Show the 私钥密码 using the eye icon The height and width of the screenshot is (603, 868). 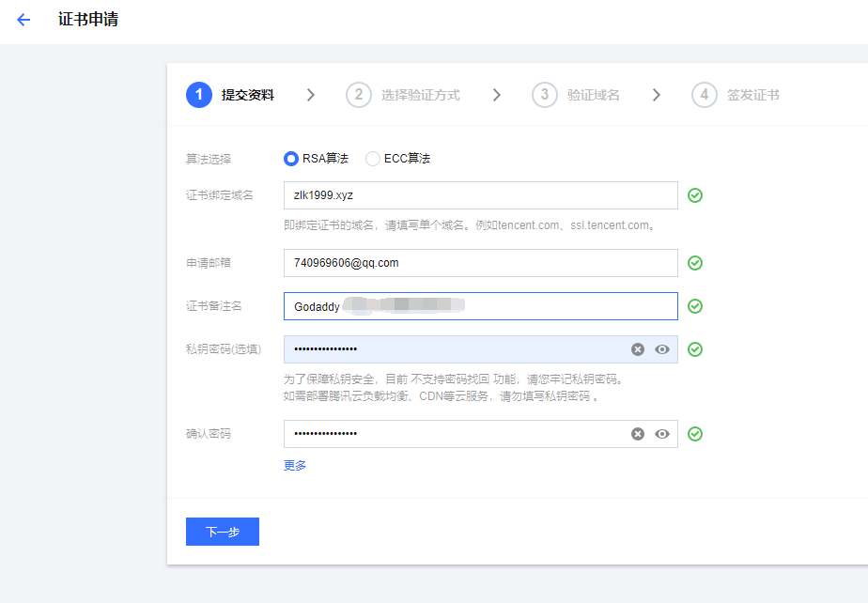[662, 349]
